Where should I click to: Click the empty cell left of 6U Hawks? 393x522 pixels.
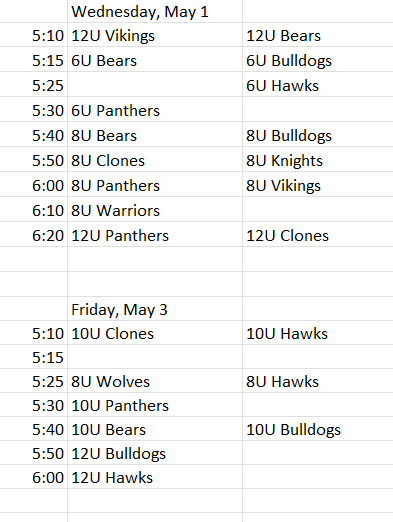[x=155, y=85]
